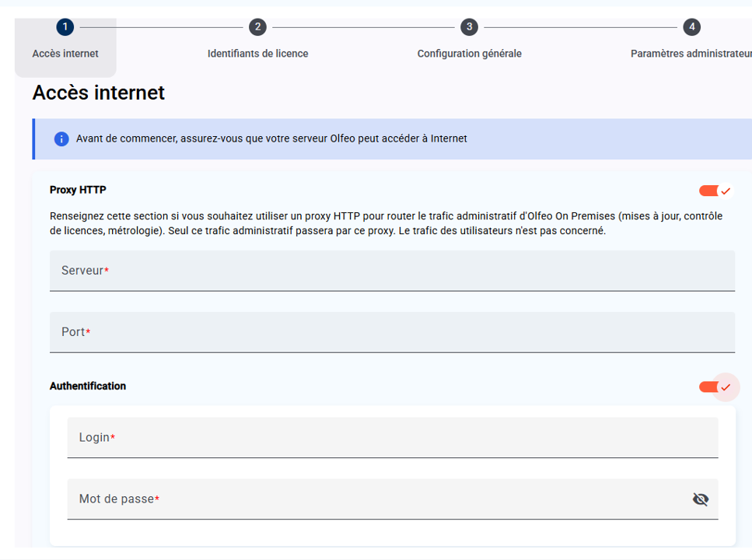Screen dimensions: 752x560
Task: Select the Accès internet step tab
Action: [x=65, y=54]
